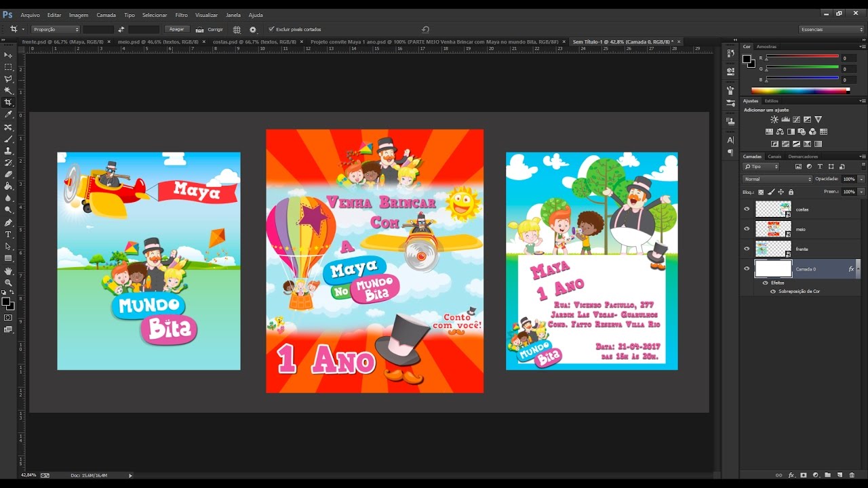Switch to the frente.psd document tab
The height and width of the screenshot is (488, 868).
[62, 41]
